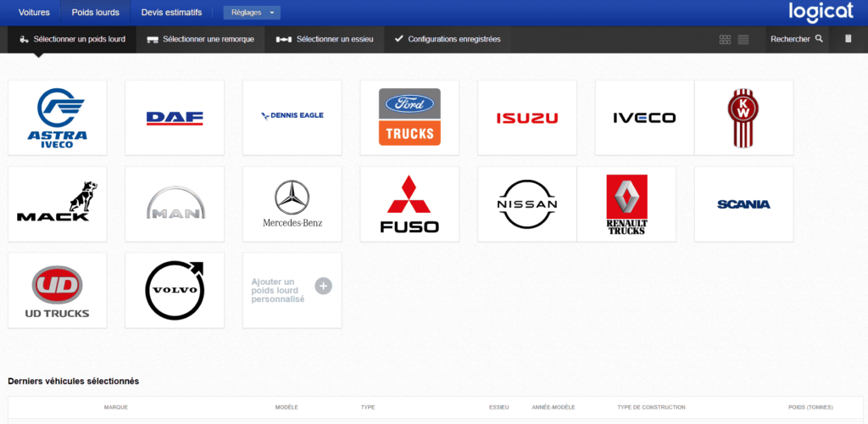
Task: Switch to list view icon
Action: pyautogui.click(x=743, y=39)
